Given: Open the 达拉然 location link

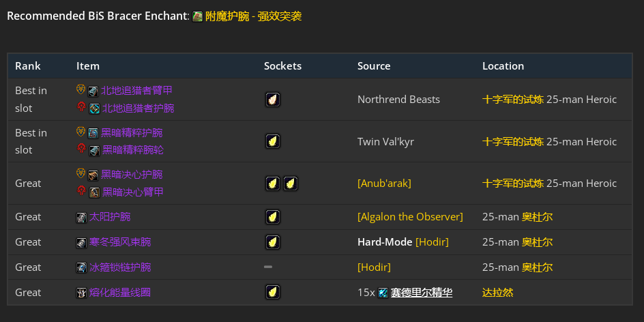Looking at the screenshot, I should [497, 293].
